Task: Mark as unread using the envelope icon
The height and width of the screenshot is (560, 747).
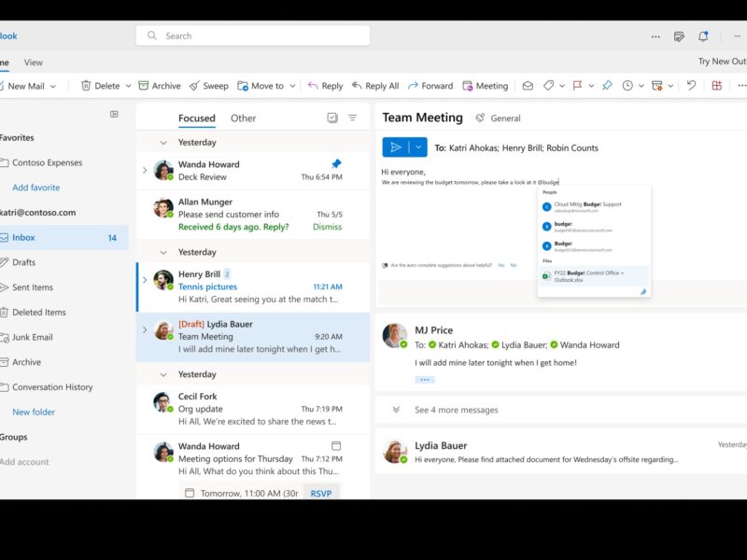Action: click(x=529, y=86)
